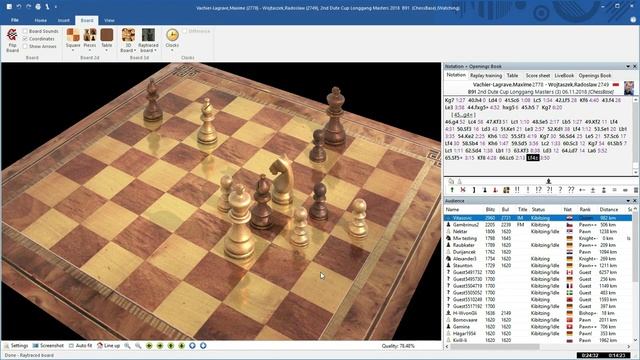Screen dimensions: 640x360
Task: Click the ?? blunder annotation symbol
Action: pos(571,190)
